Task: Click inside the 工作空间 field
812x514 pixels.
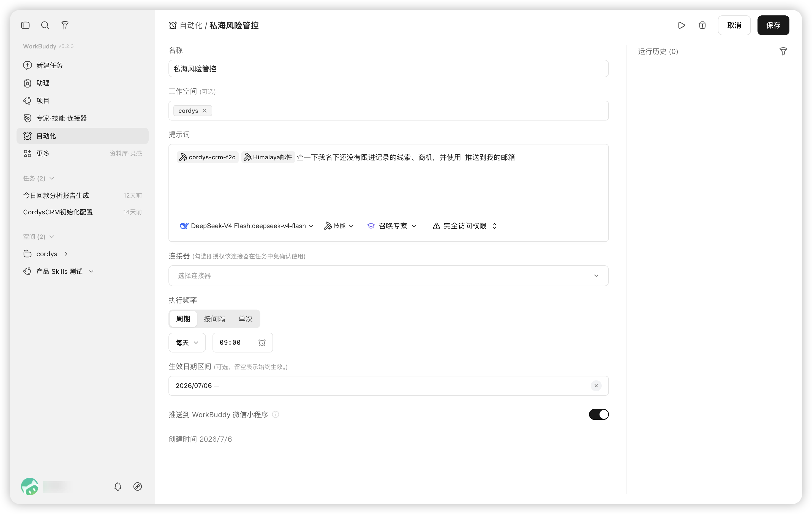Action: click(388, 111)
